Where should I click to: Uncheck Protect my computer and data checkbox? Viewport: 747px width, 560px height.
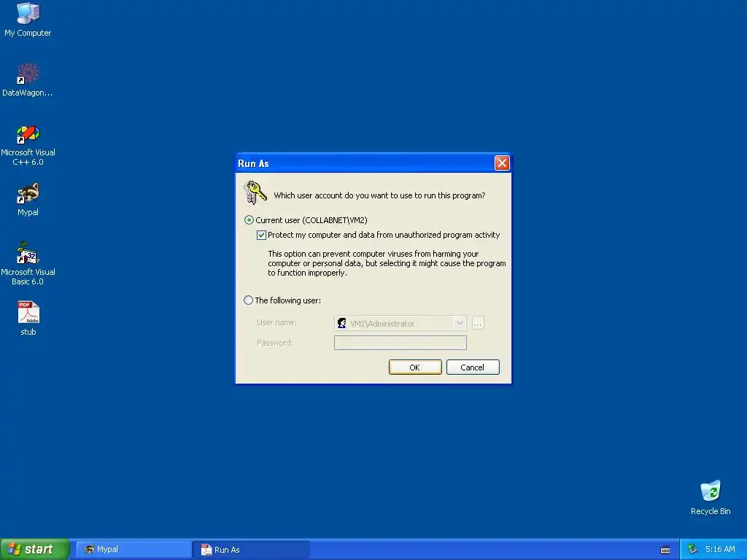(x=261, y=235)
